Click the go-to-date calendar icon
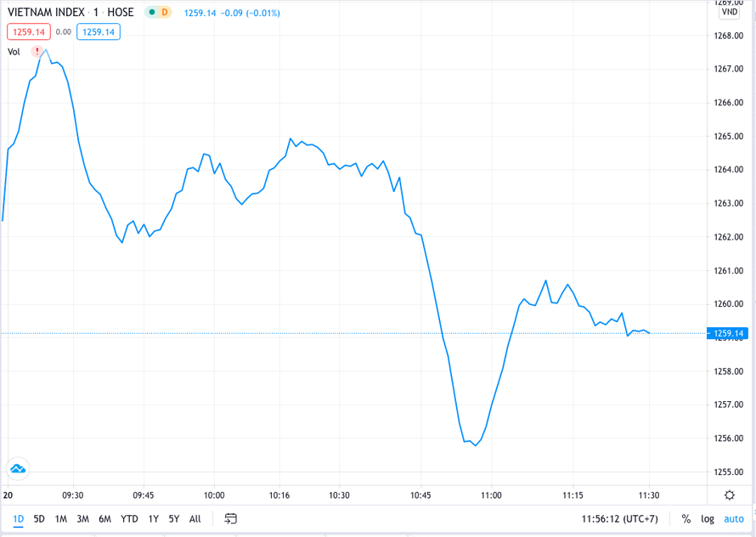The image size is (756, 537). point(230,518)
